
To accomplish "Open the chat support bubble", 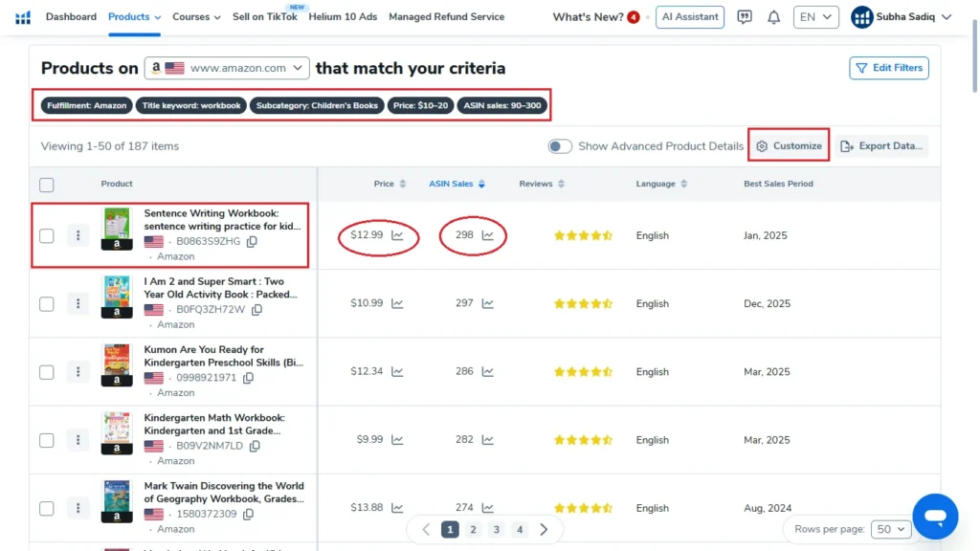I will 935,516.
